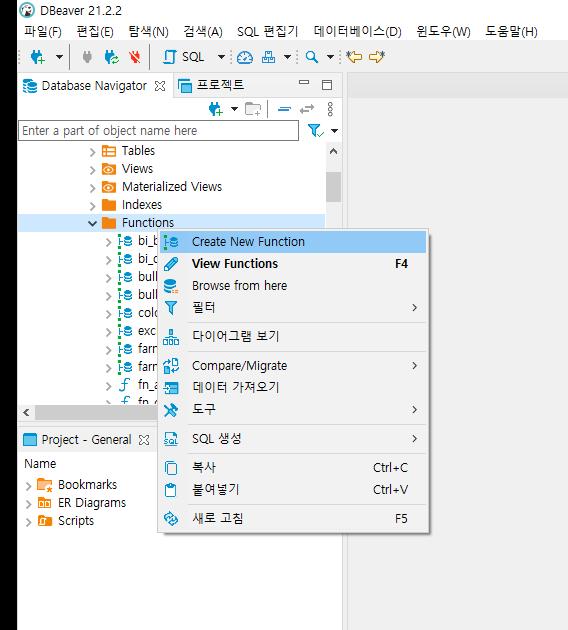Screen dimensions: 568x630
Task: Choose 복사 from context menu
Action: [x=293, y=468]
